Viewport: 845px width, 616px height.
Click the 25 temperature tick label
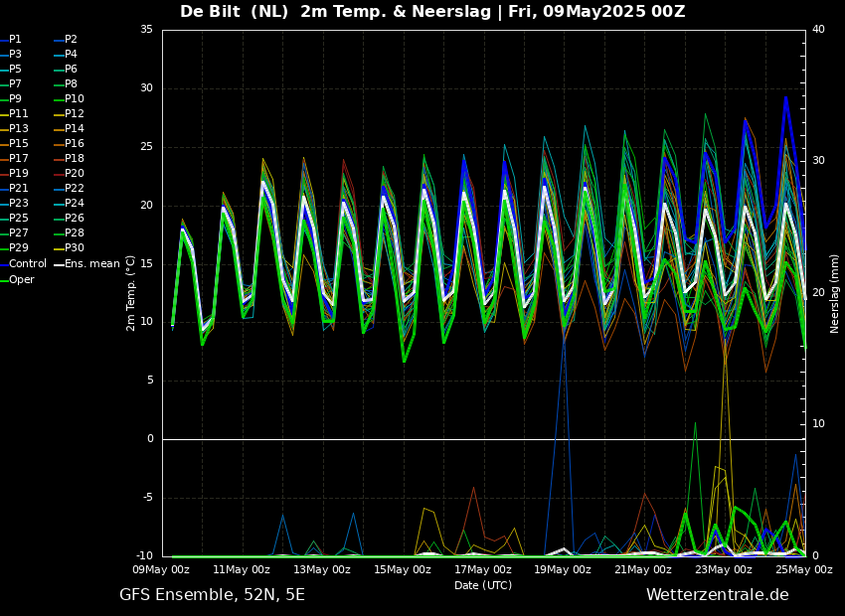[x=146, y=147]
